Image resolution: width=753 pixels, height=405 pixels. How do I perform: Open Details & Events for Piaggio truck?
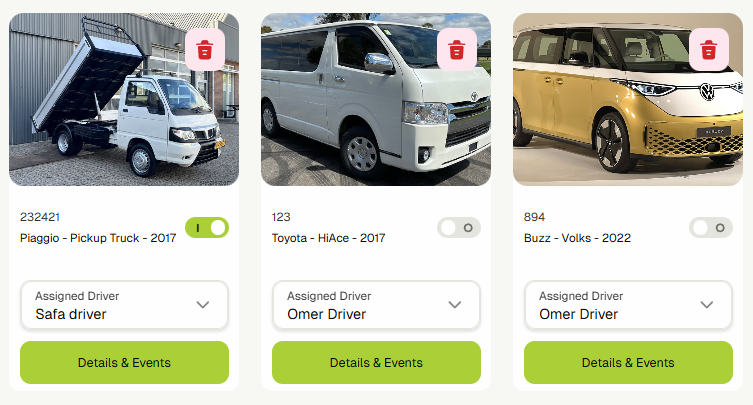point(124,363)
